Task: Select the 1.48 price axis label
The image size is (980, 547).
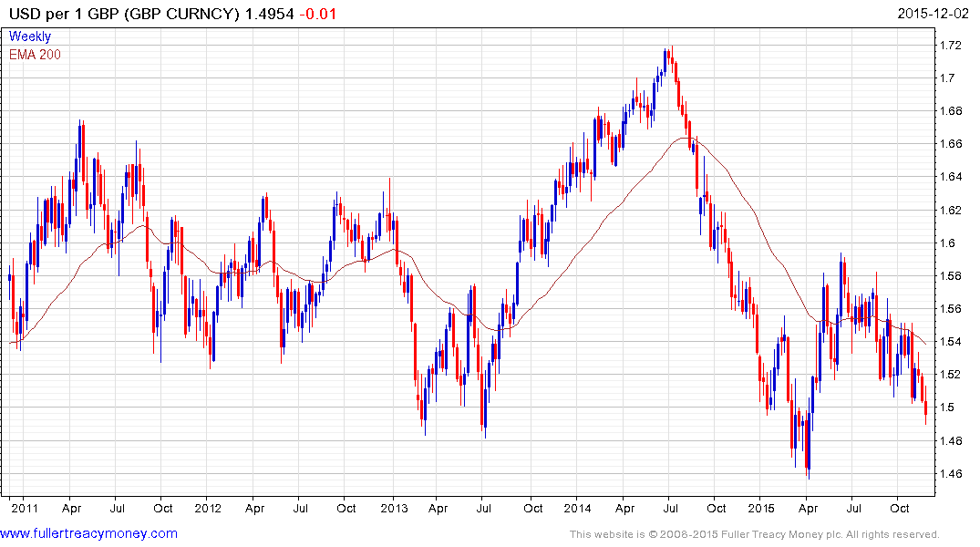Action: pos(951,440)
